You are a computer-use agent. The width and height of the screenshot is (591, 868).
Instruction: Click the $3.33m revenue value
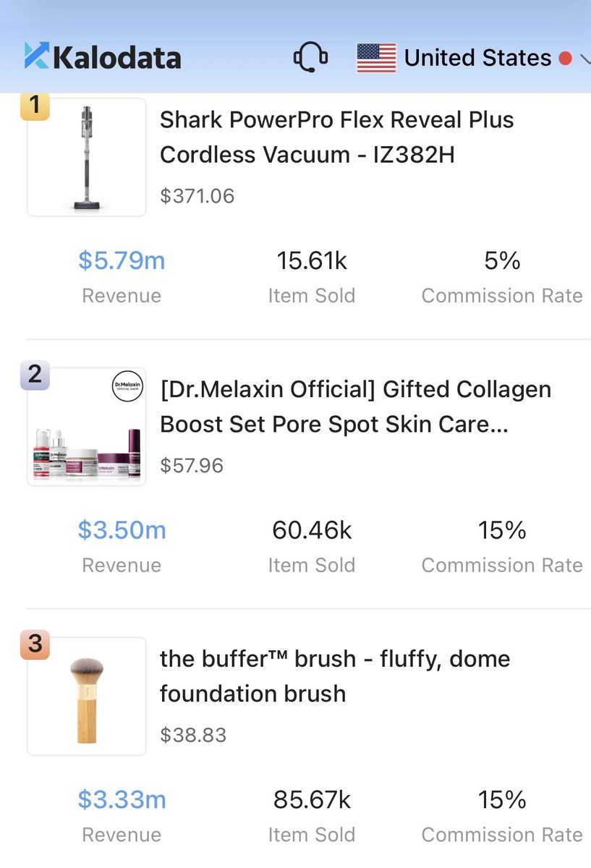(x=122, y=799)
